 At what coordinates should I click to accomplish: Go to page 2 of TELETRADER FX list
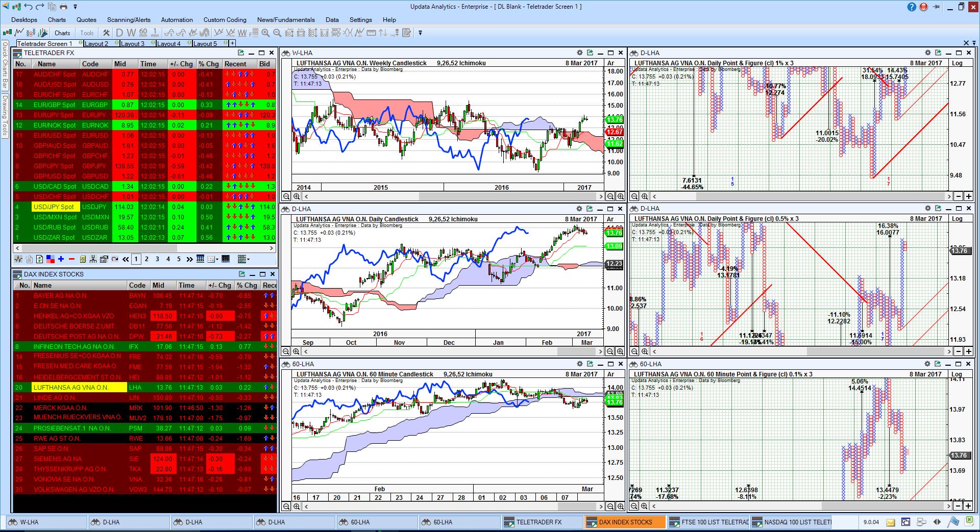(146, 259)
